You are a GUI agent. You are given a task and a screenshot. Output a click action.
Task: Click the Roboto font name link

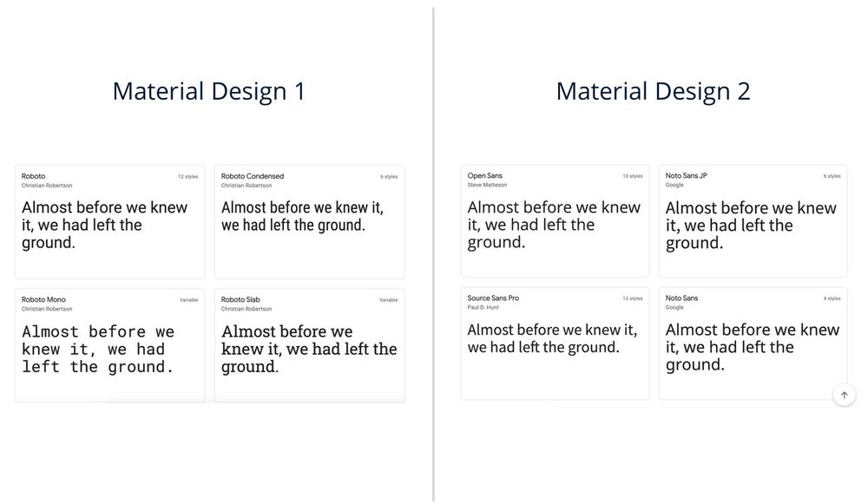pos(33,176)
